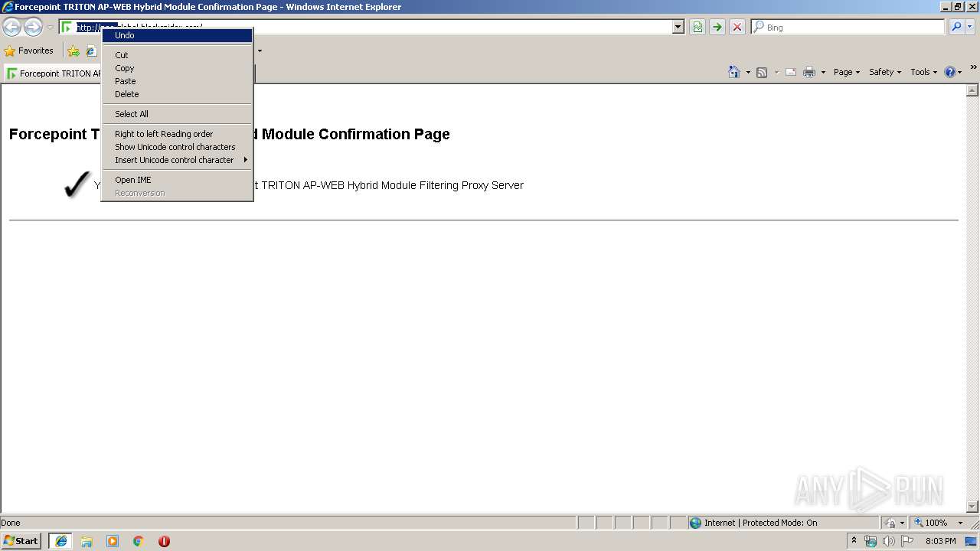The image size is (980, 551).
Task: Open Google Chrome taskbar icon
Action: (x=139, y=541)
